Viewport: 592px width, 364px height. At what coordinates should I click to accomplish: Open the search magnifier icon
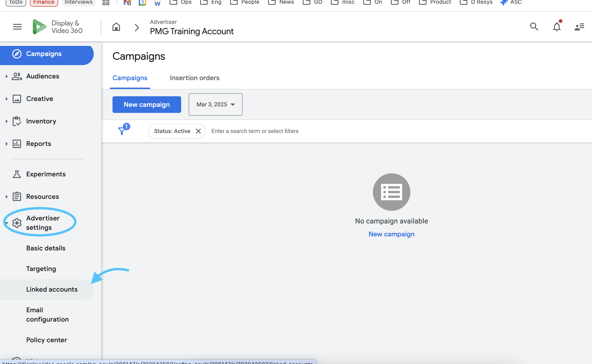[x=534, y=26]
